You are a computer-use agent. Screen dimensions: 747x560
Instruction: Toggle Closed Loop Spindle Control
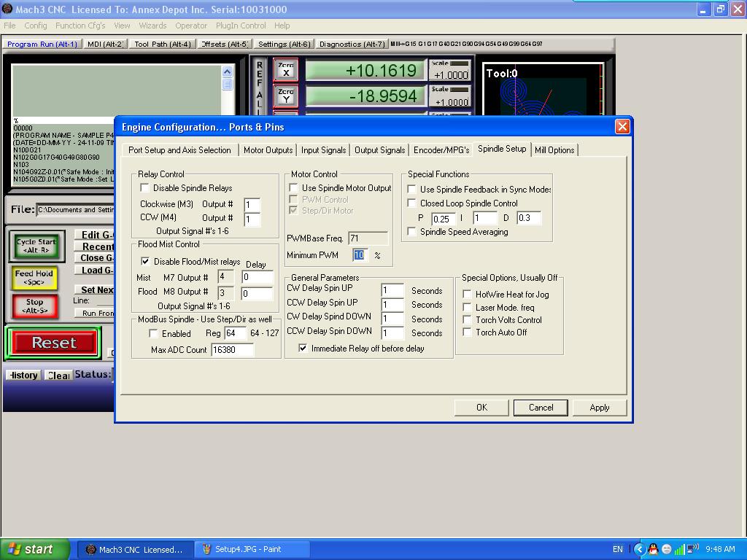[x=412, y=203]
